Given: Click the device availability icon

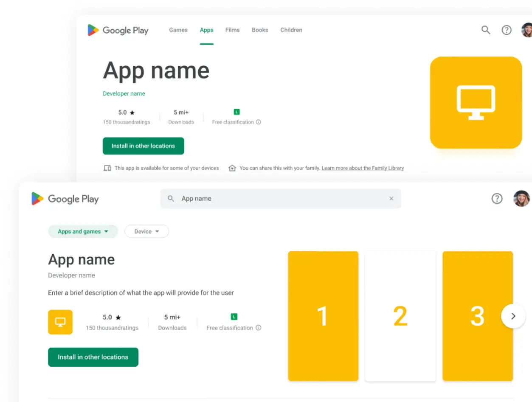Looking at the screenshot, I should coord(107,168).
